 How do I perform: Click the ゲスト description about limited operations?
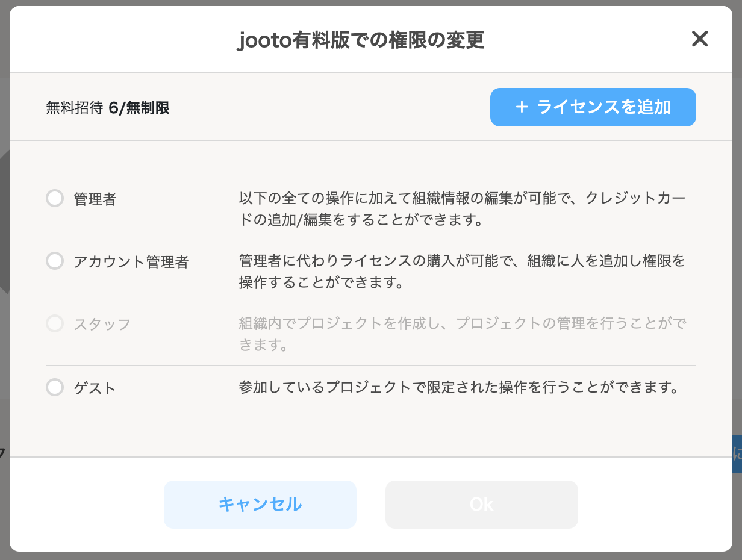pos(459,387)
